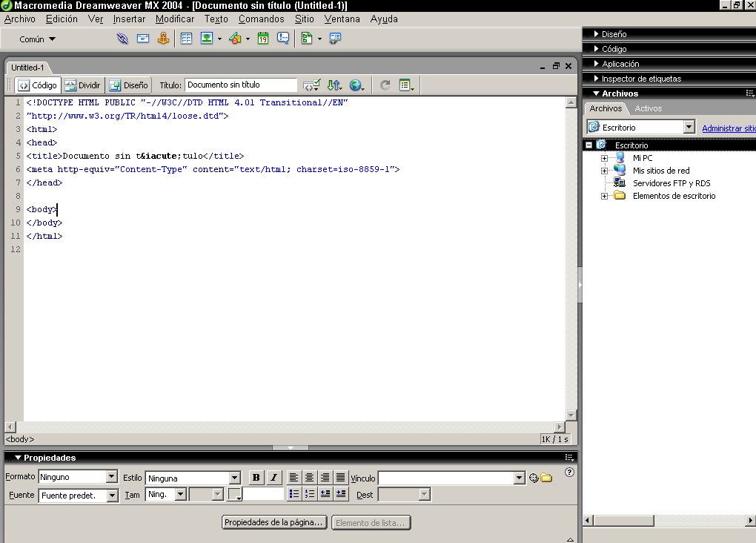Expand the Aplicación panel group

click(597, 64)
